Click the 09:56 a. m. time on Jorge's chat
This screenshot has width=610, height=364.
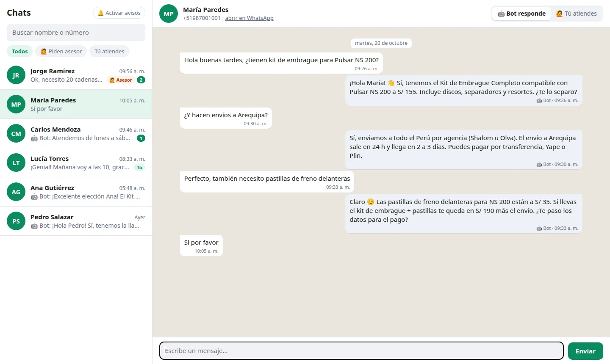coord(132,72)
